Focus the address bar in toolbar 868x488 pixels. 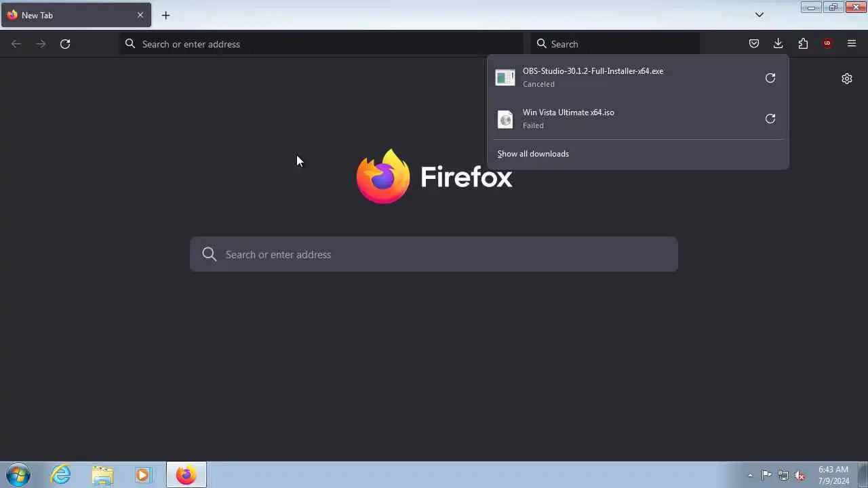321,43
